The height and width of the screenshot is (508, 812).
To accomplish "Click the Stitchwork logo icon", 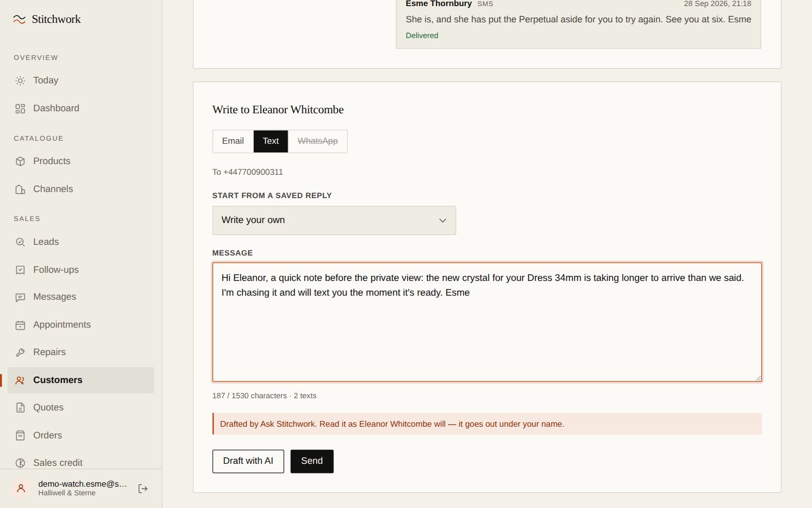I will tap(19, 19).
